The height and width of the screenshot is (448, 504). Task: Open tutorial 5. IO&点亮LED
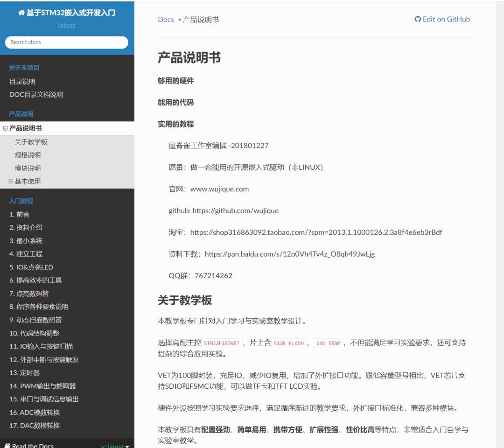[x=31, y=267]
